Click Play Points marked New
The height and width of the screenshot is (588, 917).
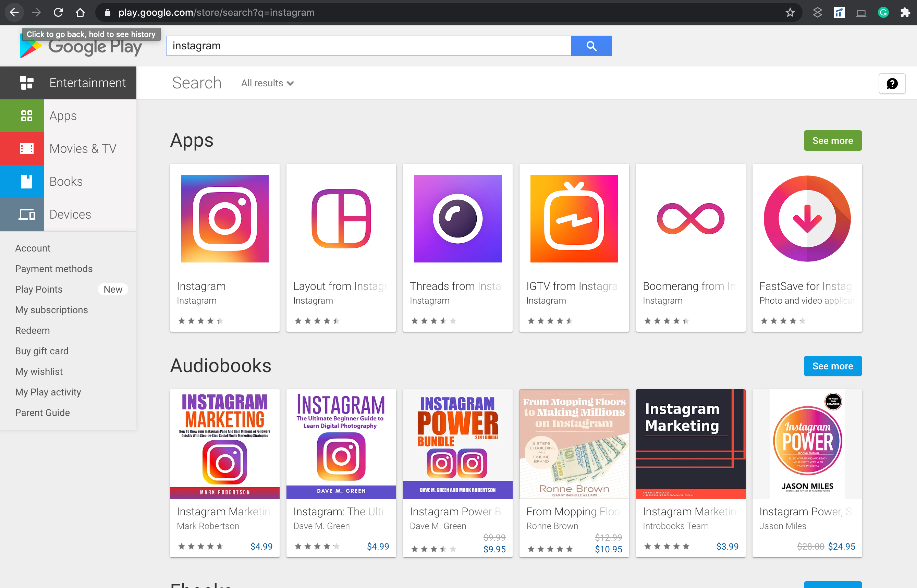click(x=39, y=289)
